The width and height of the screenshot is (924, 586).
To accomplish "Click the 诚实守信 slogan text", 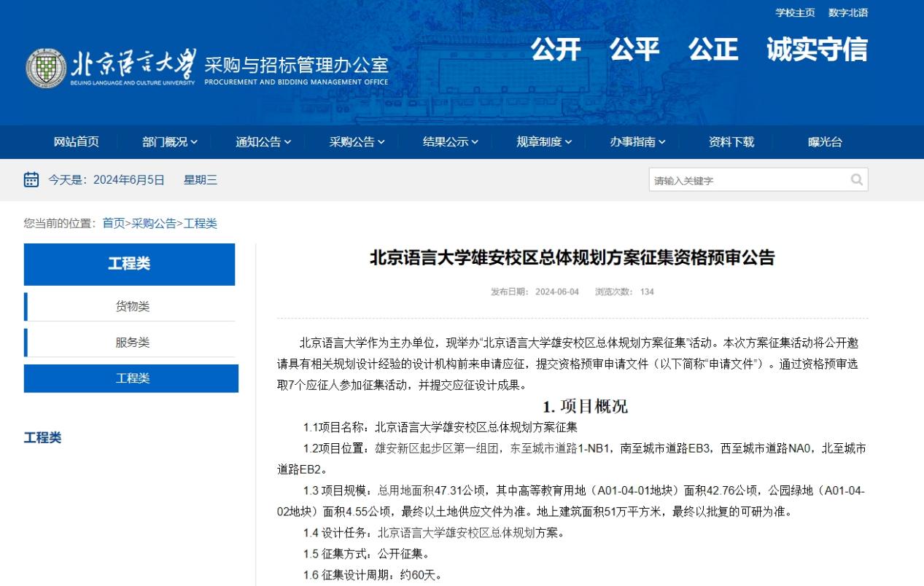I will (817, 50).
